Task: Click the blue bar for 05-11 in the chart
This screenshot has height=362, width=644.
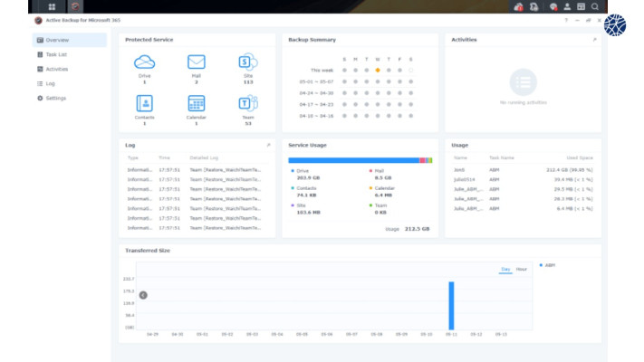Action: (451, 306)
